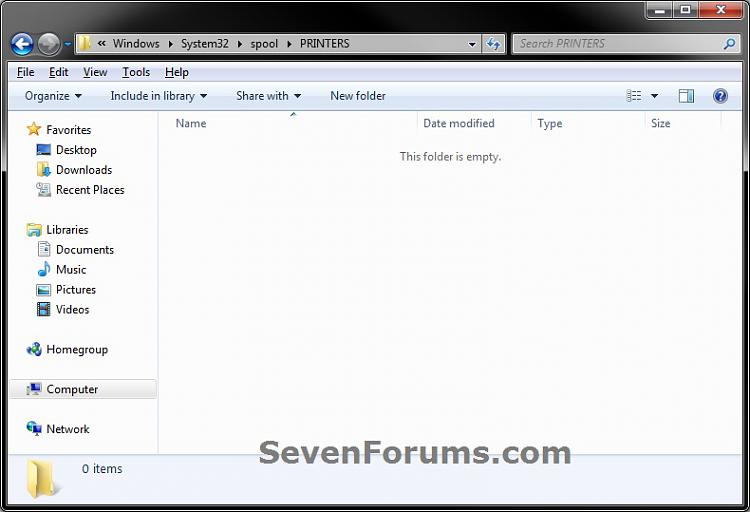The height and width of the screenshot is (512, 750).
Task: Click the Videos filmstrip icon
Action: pos(44,309)
